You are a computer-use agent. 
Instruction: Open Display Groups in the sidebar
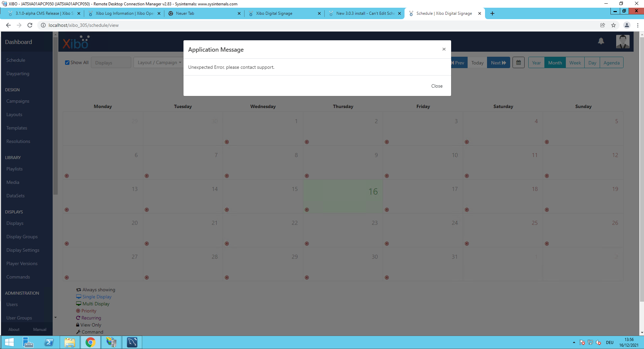point(22,237)
